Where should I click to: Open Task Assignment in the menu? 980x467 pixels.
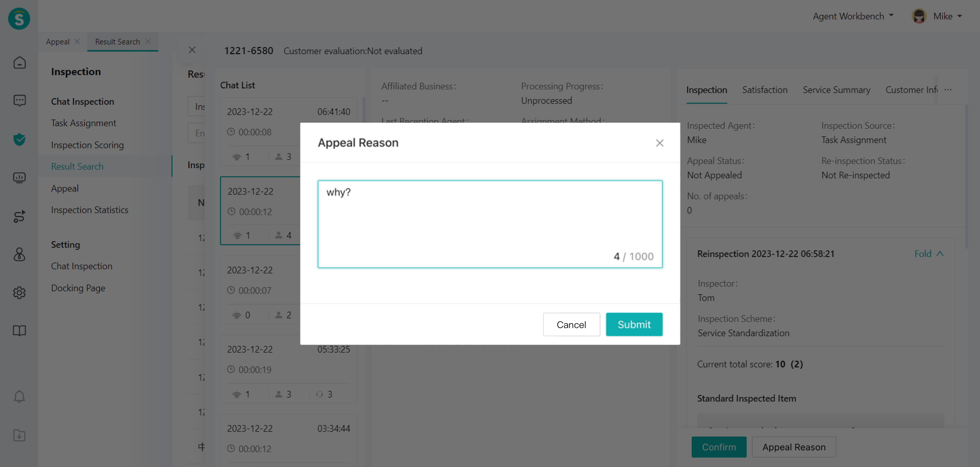click(84, 123)
